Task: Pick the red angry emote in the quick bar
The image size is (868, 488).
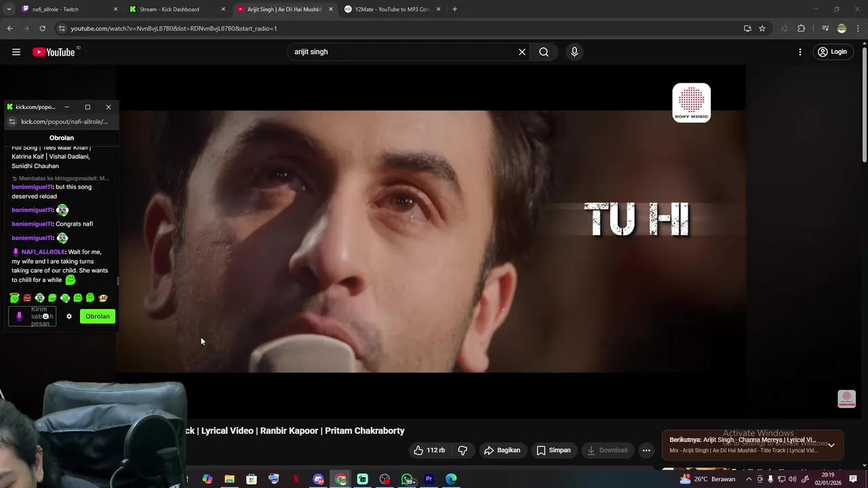Action: pos(27,298)
